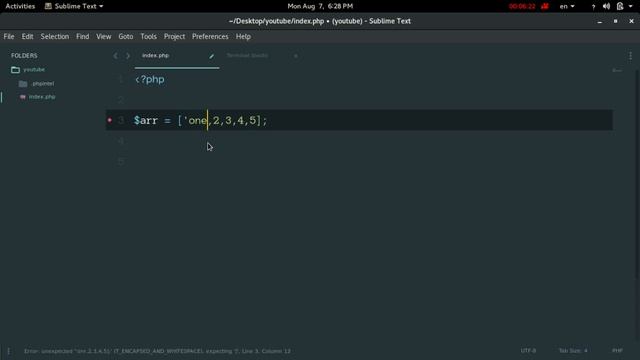Click the minimap in the editor corner
Screen dimensions: 640x360
617,71
